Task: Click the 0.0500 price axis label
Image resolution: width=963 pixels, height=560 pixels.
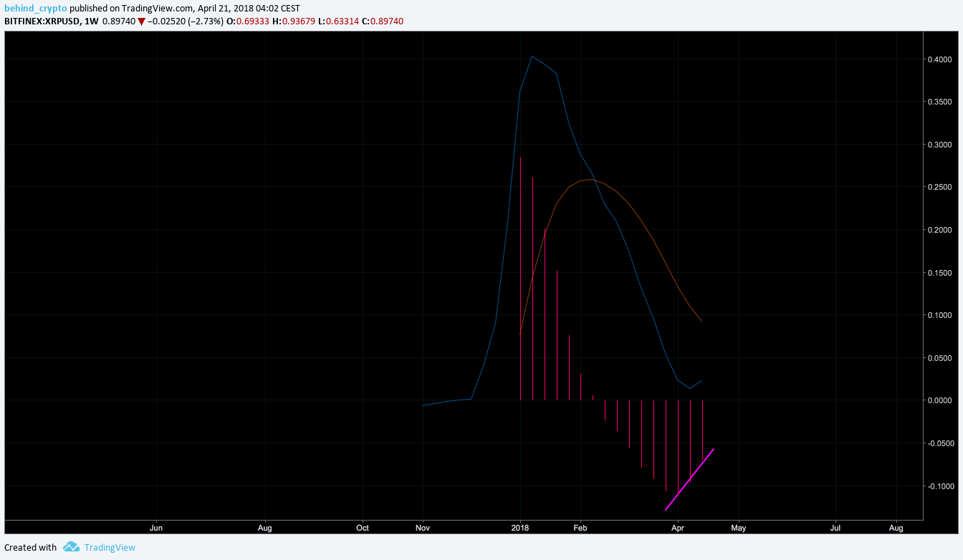Action: coord(940,358)
